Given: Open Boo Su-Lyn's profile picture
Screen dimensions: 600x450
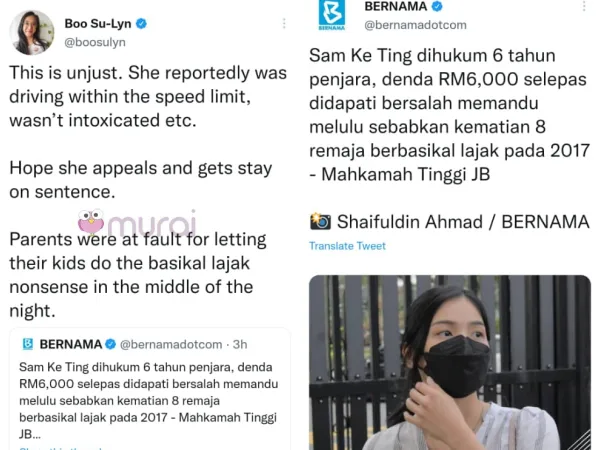Looking at the screenshot, I should coord(32,33).
